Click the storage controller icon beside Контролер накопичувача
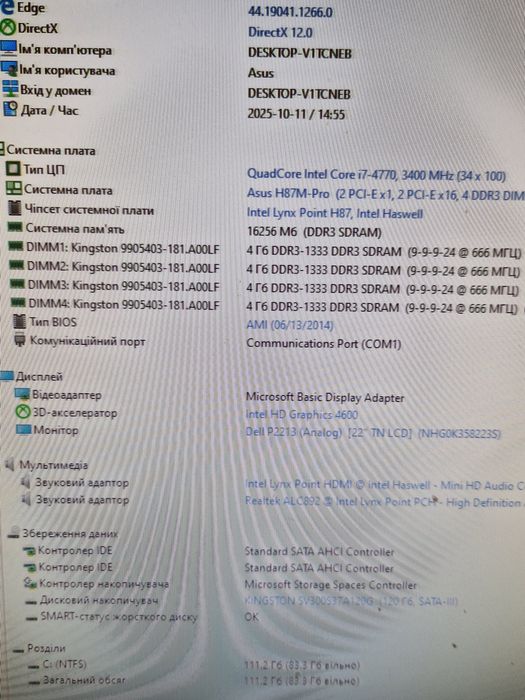 tap(30, 583)
